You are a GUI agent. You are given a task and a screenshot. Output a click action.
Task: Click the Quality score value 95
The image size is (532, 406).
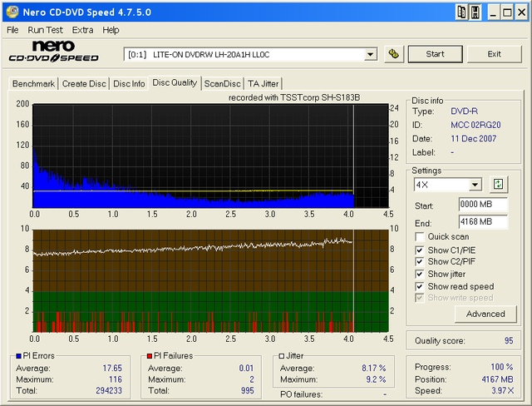point(509,340)
